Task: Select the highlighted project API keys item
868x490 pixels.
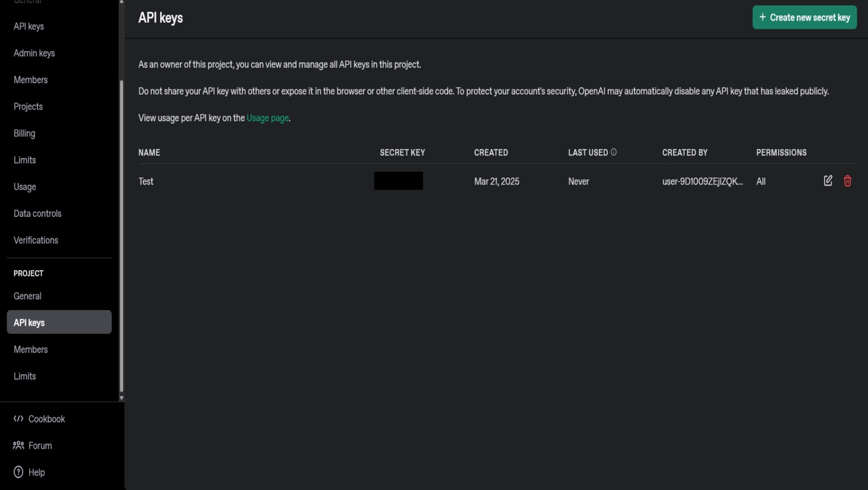Action: point(59,322)
